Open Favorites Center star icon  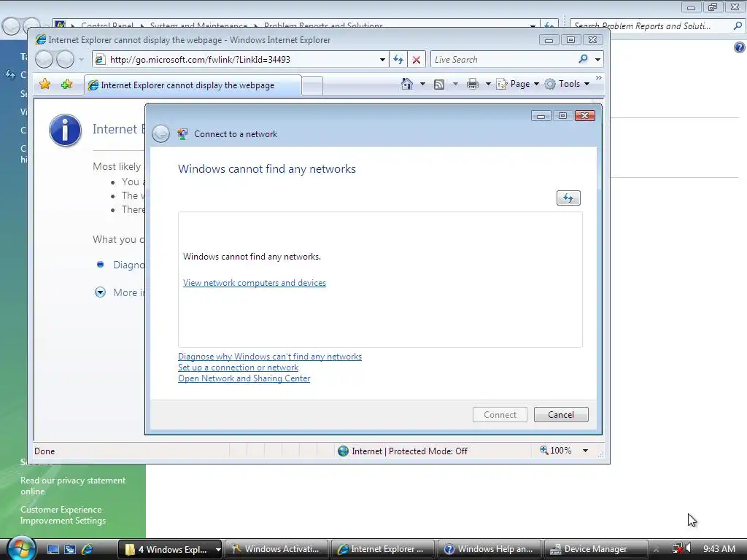click(x=44, y=85)
